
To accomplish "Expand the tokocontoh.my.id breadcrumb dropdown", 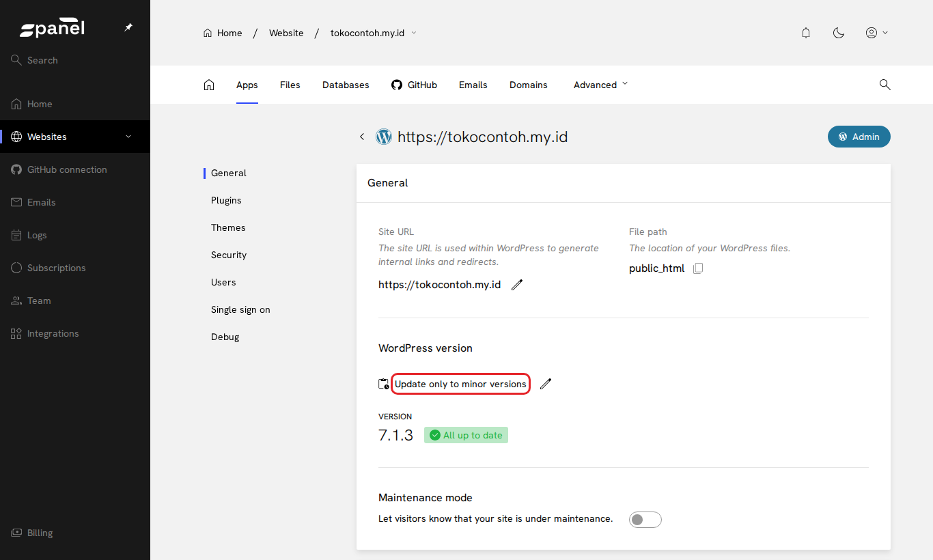I will tap(413, 33).
